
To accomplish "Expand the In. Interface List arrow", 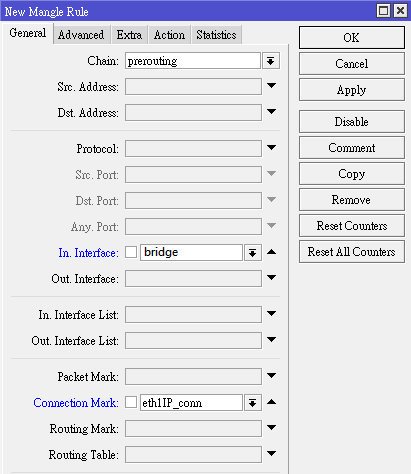I will (271, 313).
